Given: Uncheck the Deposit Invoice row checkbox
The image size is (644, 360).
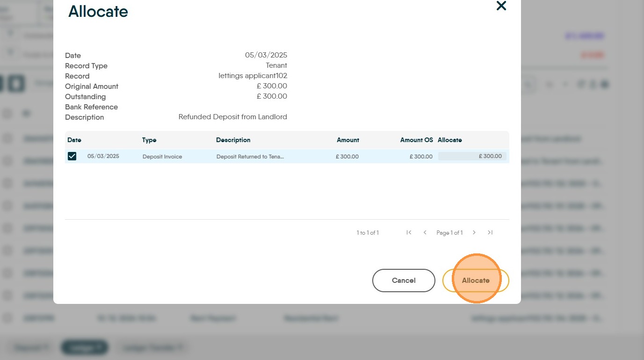Looking at the screenshot, I should point(72,156).
